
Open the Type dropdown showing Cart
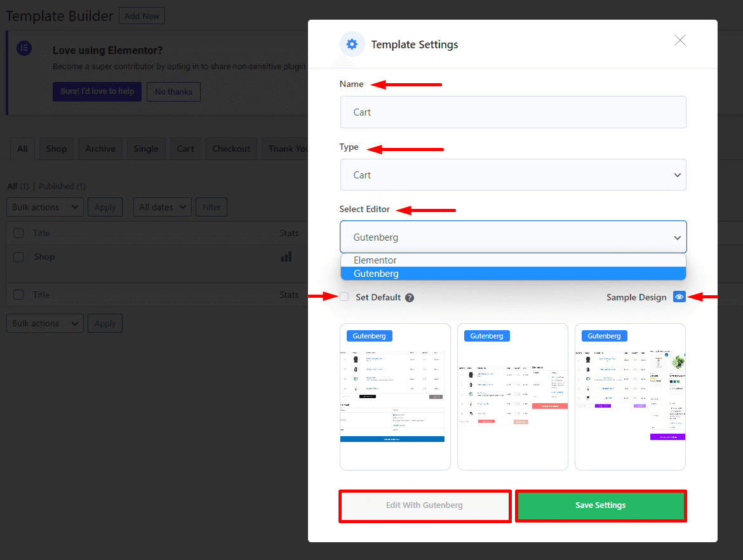point(513,175)
